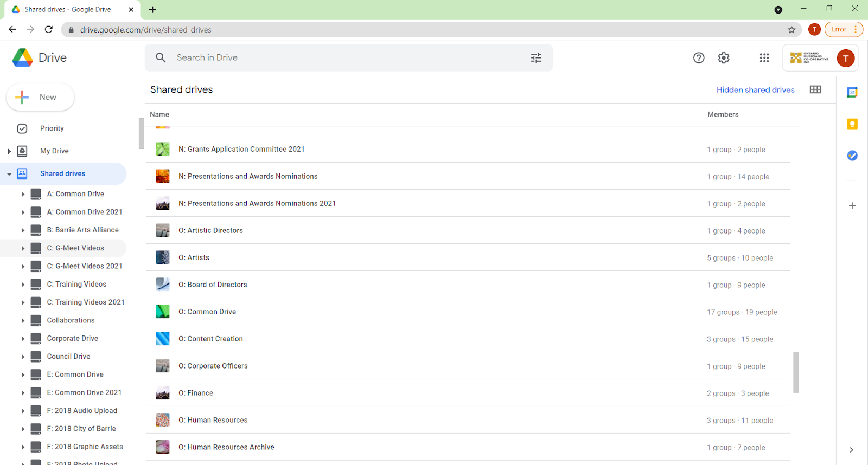Select N: Presentations and Awards Nominations 2021
Viewport: 868px width, 465px height.
click(468, 203)
